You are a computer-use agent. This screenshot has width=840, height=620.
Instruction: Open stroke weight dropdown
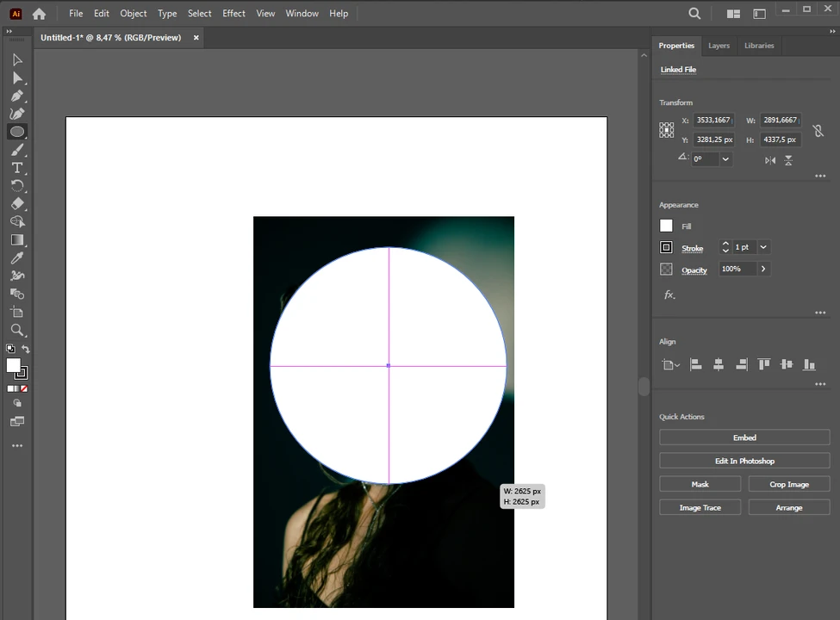763,247
